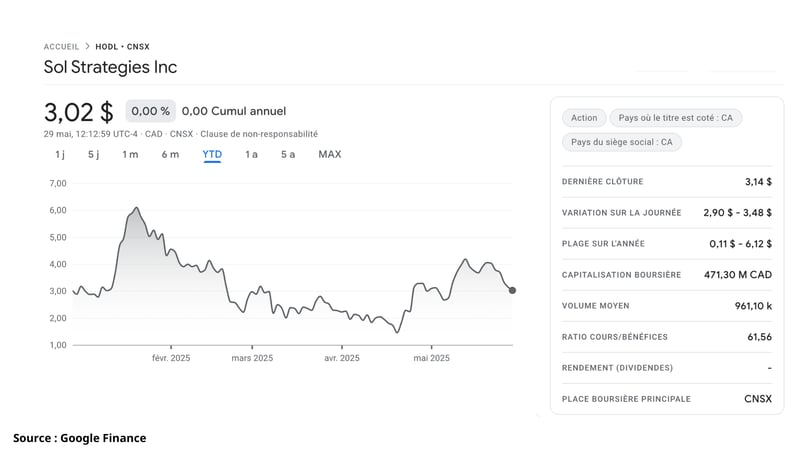Click the 0,00 % change badge
This screenshot has width=812, height=450.
(x=150, y=111)
